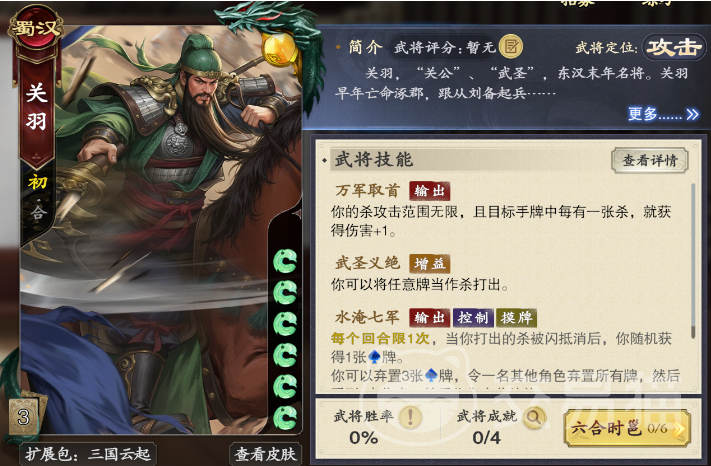Viewport: 711px width, 466px height.
Task: Click the topmost green jade health orb
Action: pyautogui.click(x=285, y=261)
